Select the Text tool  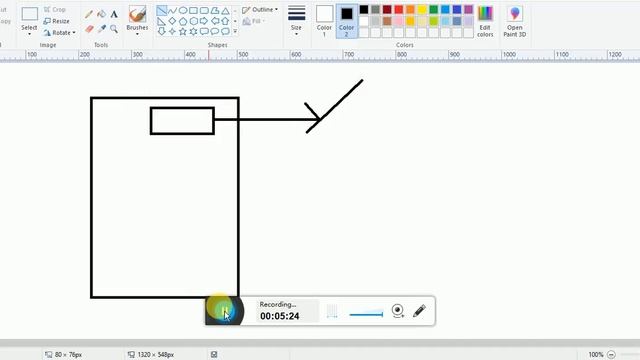tap(114, 15)
